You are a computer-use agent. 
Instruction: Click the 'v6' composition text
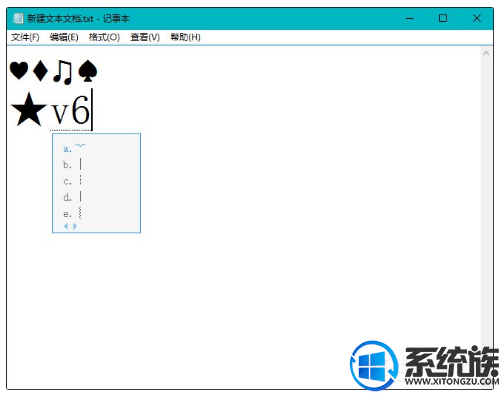tap(70, 110)
